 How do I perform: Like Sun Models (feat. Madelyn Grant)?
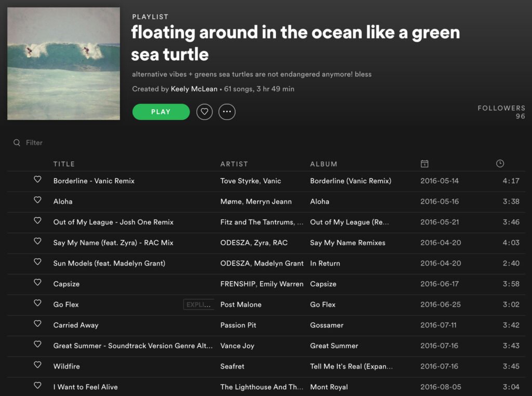(37, 262)
